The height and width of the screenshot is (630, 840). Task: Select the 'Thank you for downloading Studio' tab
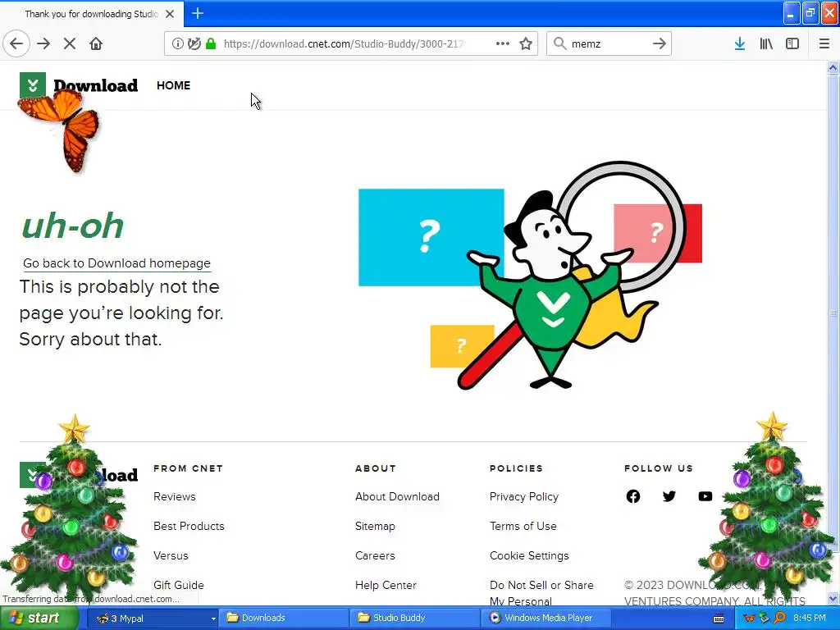92,14
